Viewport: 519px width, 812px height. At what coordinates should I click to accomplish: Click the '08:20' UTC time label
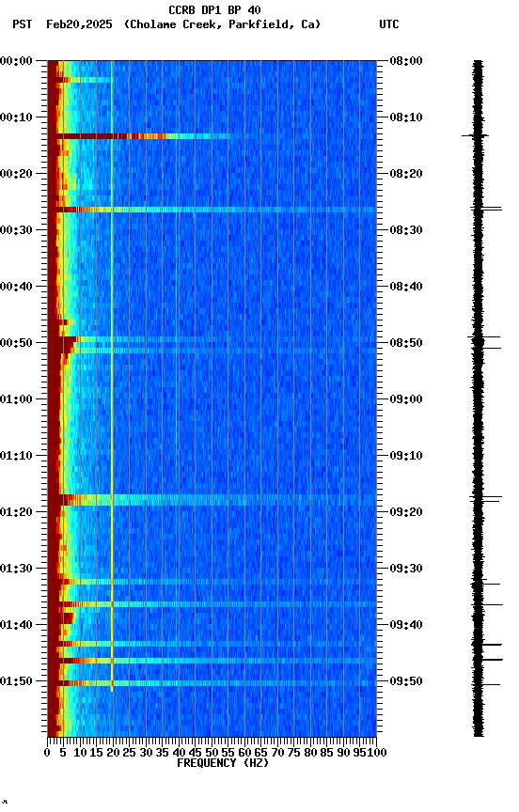[x=406, y=174]
